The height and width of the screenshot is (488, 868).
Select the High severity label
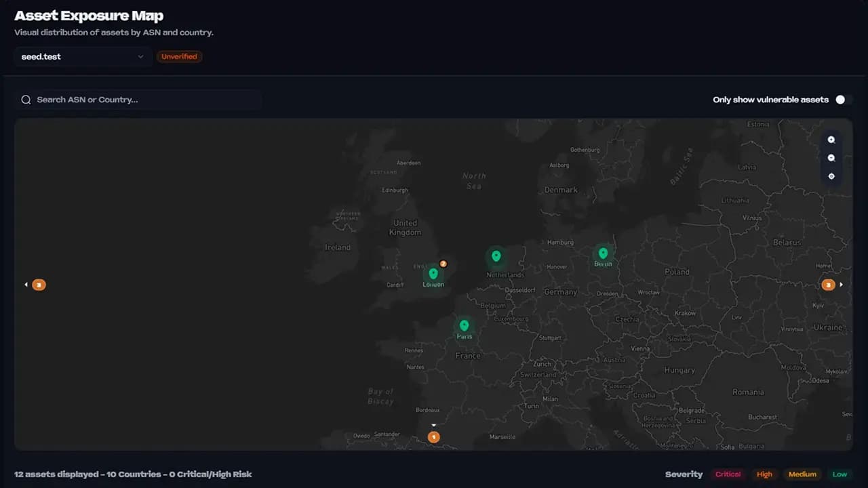(764, 474)
